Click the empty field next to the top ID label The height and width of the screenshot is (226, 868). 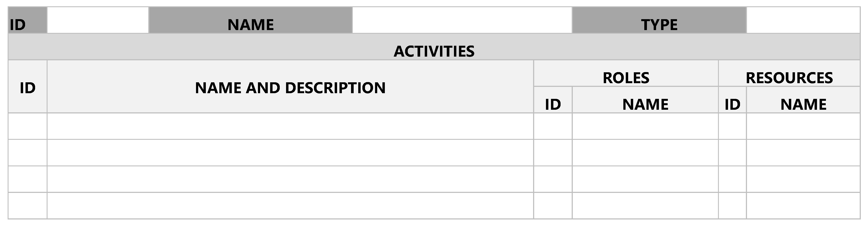pos(98,20)
